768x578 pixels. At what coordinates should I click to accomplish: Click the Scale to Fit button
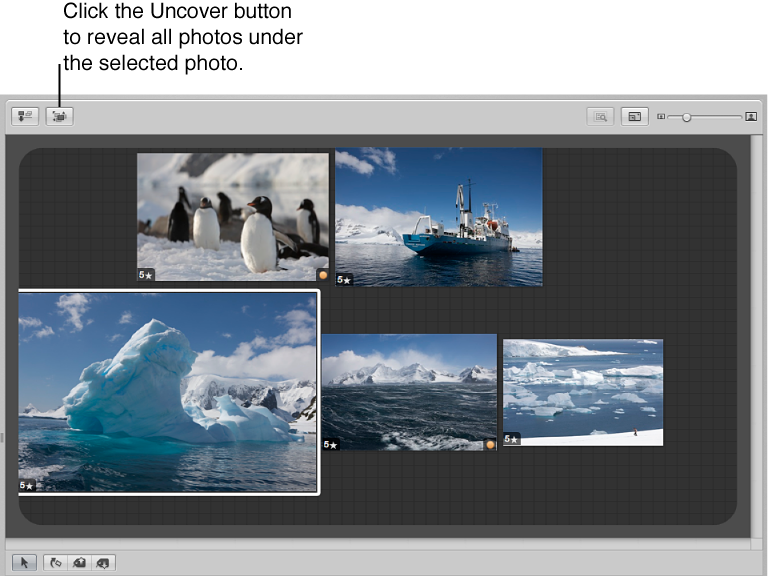click(x=633, y=117)
